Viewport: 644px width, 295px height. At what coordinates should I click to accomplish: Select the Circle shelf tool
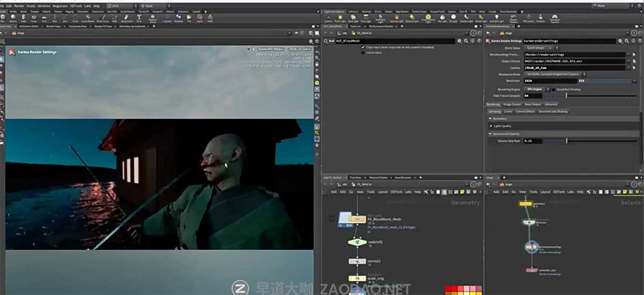click(75, 18)
